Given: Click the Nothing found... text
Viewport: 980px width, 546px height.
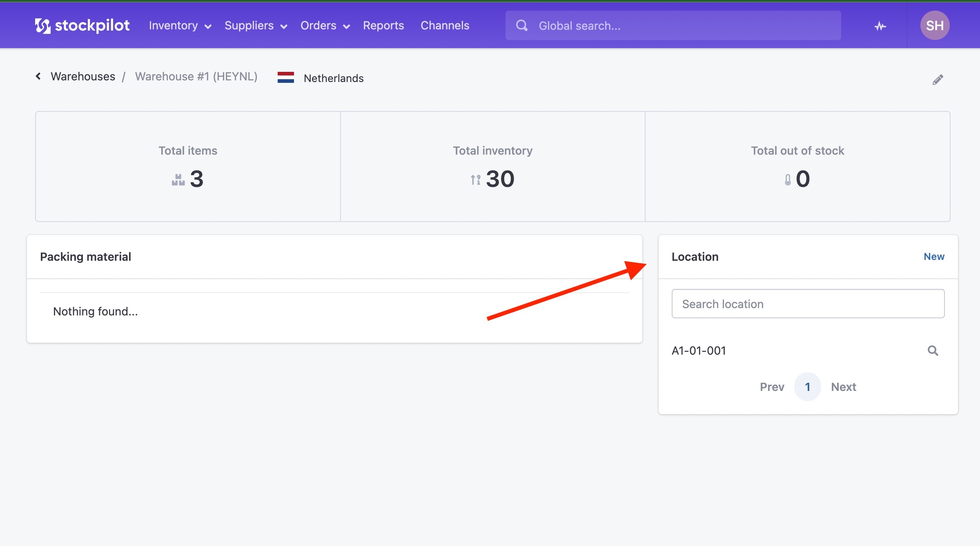Looking at the screenshot, I should tap(96, 311).
